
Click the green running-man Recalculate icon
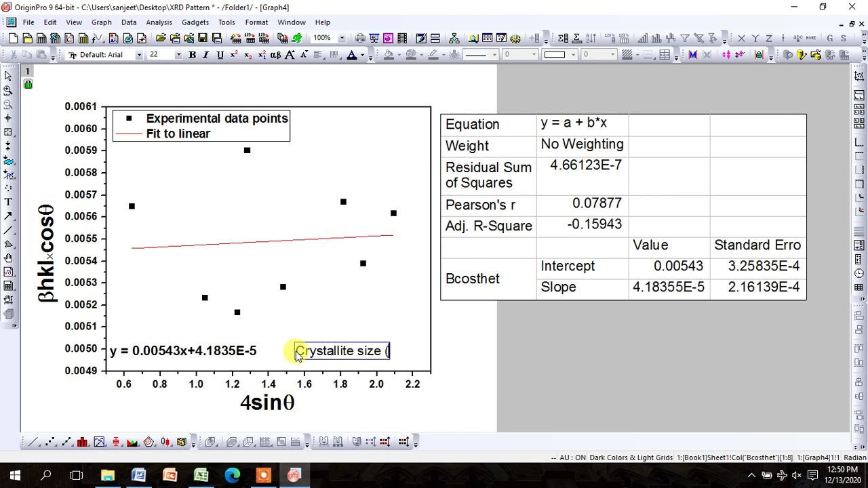coord(296,39)
